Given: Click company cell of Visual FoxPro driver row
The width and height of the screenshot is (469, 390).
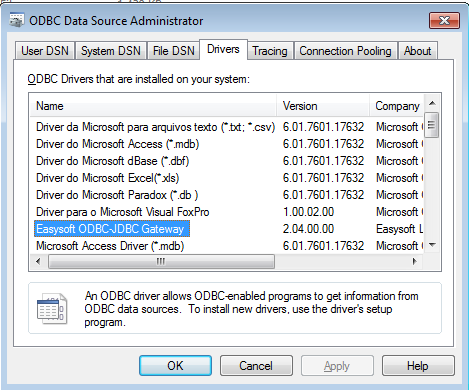Looking at the screenshot, I should (399, 212).
